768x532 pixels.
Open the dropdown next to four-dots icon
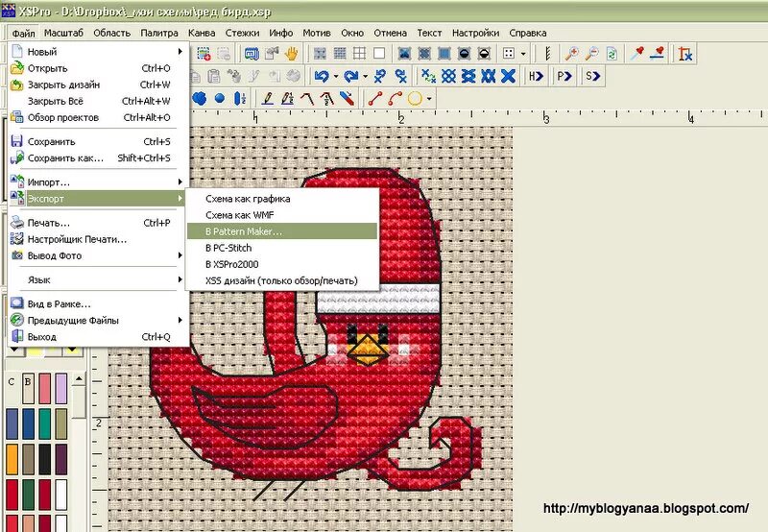pyautogui.click(x=523, y=54)
